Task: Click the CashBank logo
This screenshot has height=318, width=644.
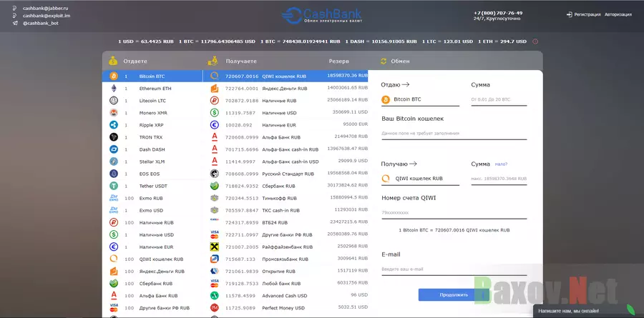Action: click(x=321, y=16)
